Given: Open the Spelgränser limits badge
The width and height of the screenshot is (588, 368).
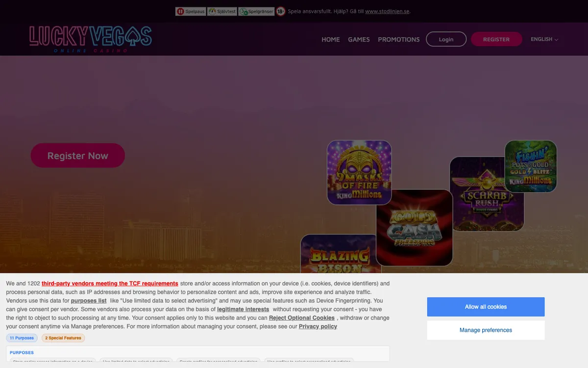Looking at the screenshot, I should 256,11.
